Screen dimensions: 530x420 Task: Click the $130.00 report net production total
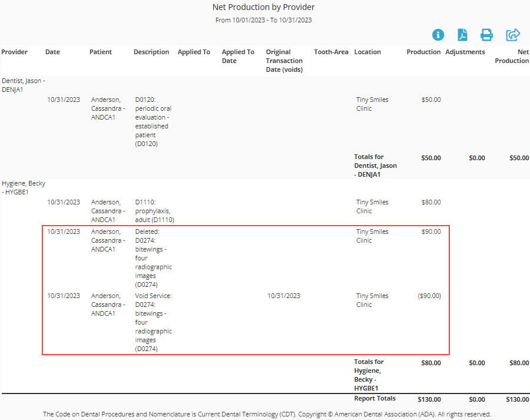518,399
